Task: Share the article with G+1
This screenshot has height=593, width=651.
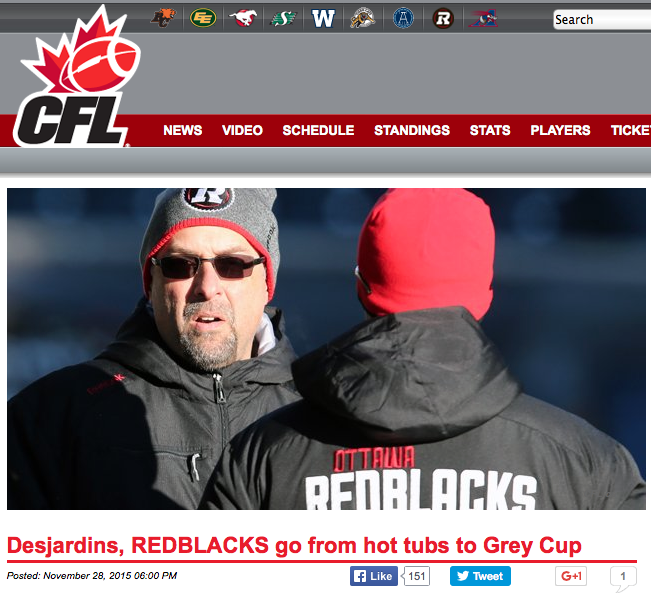Action: coord(571,576)
